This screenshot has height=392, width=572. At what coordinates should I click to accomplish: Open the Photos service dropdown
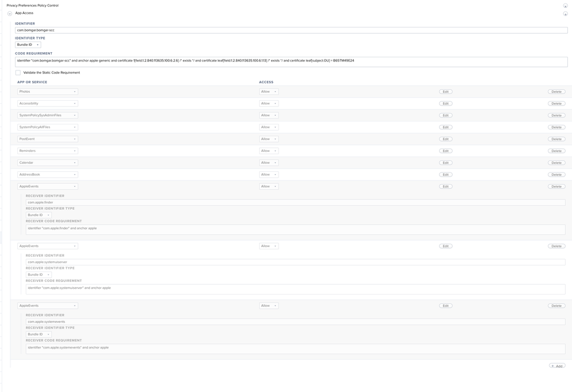coord(48,92)
